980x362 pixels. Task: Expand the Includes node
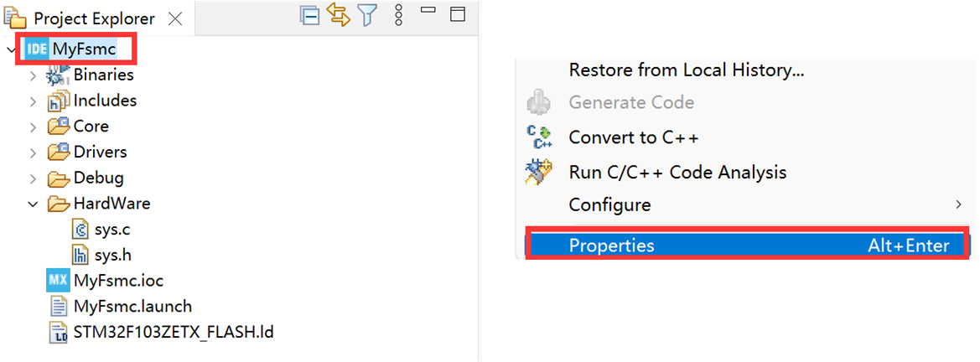[33, 101]
